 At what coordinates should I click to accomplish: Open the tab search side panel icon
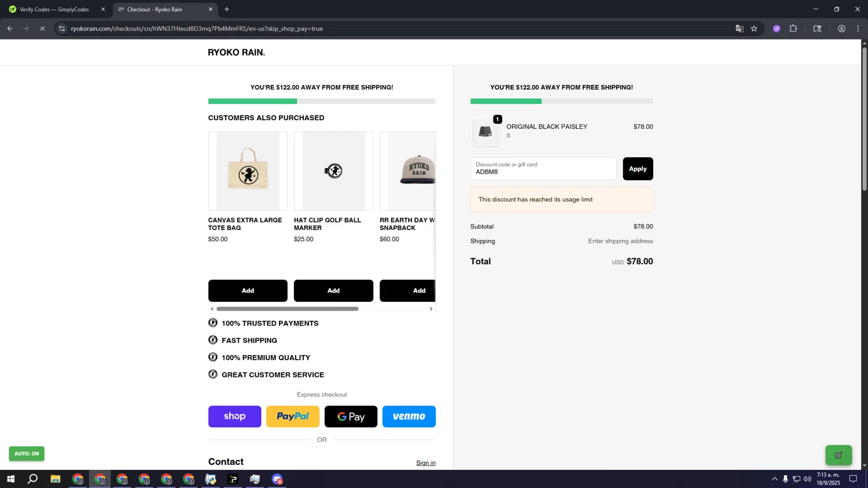[x=817, y=28]
